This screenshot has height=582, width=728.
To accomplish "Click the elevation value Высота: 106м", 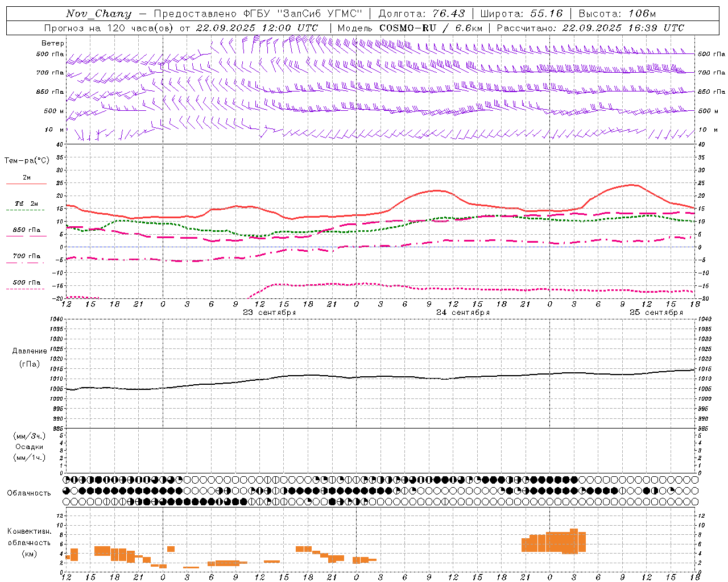I will click(617, 14).
